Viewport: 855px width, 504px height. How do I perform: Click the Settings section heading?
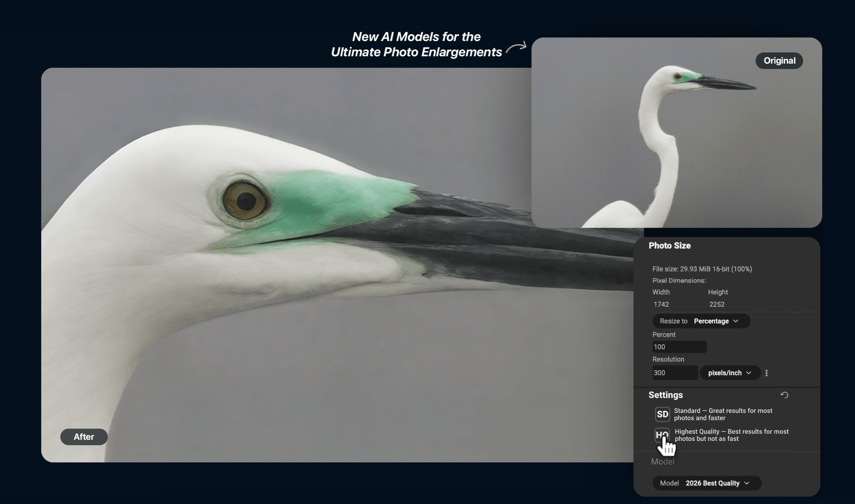[666, 395]
